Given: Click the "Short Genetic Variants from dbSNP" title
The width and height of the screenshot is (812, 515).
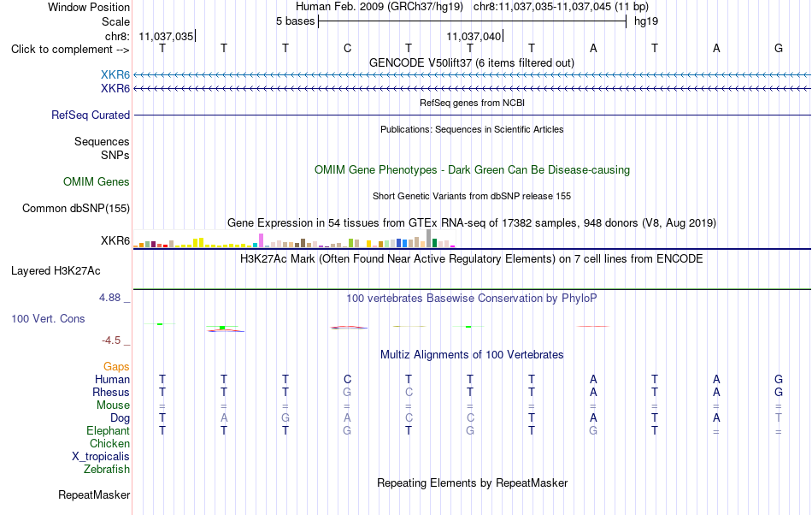Looking at the screenshot, I should click(x=471, y=196).
